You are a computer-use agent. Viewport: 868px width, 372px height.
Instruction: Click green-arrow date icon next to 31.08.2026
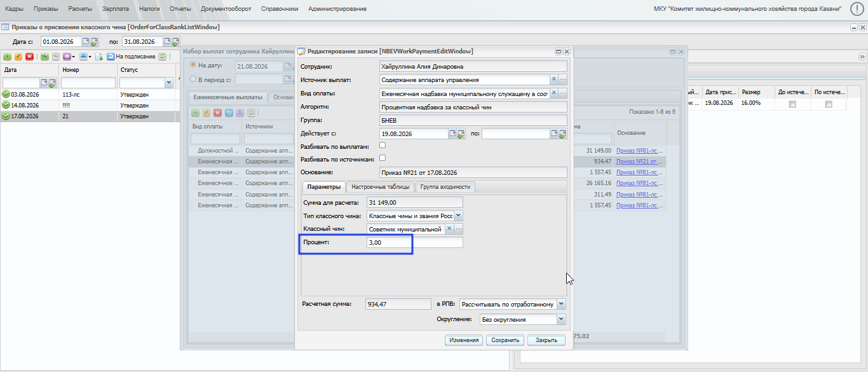coord(175,42)
